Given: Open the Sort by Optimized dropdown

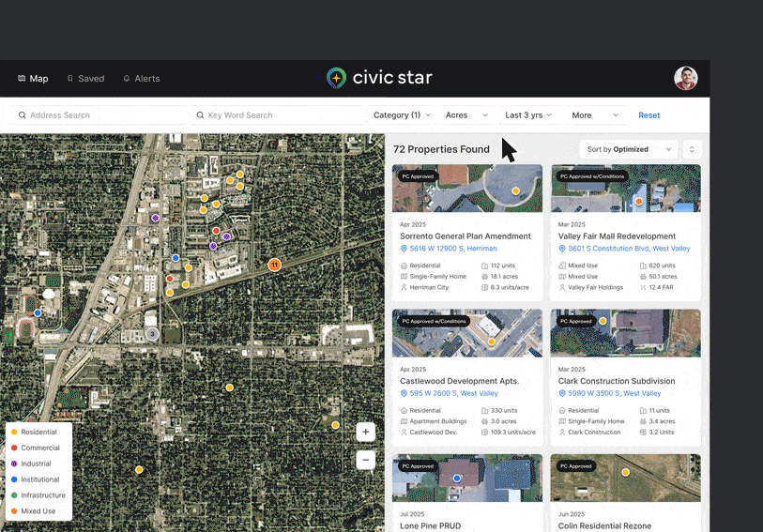Looking at the screenshot, I should [629, 149].
